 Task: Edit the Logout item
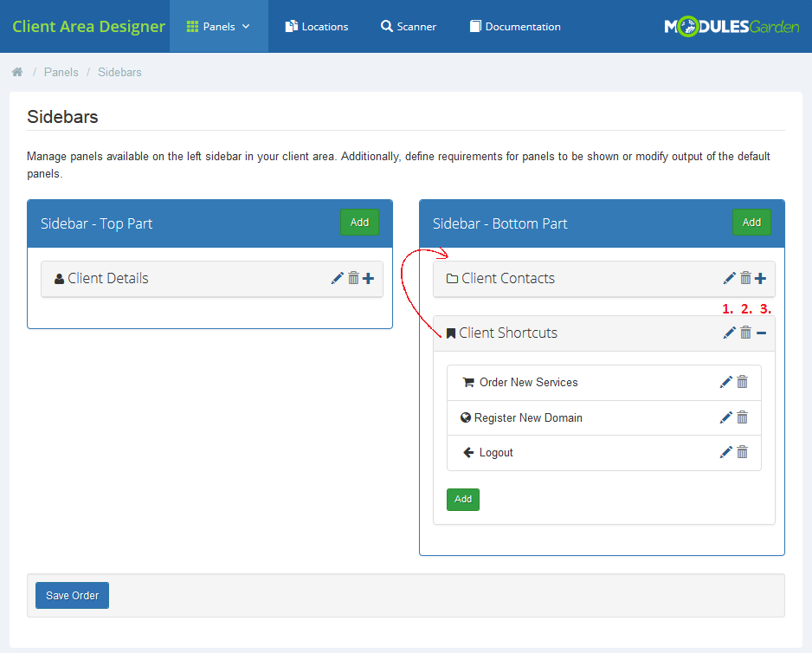pos(726,452)
